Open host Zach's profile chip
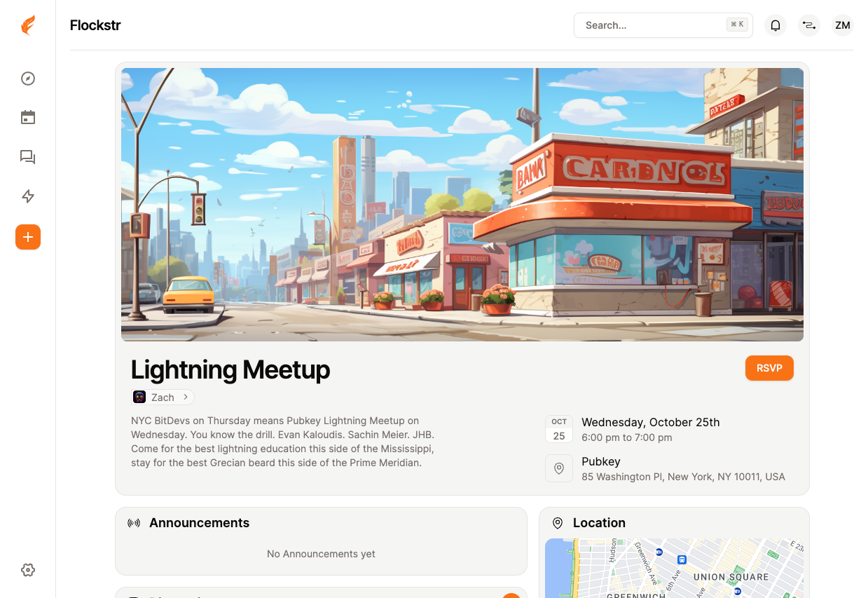Screen dimensions: 868x598 [x=162, y=397]
